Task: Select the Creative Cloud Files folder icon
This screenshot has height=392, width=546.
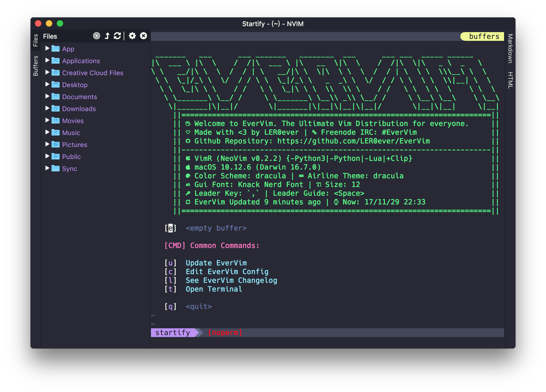Action: click(x=56, y=73)
